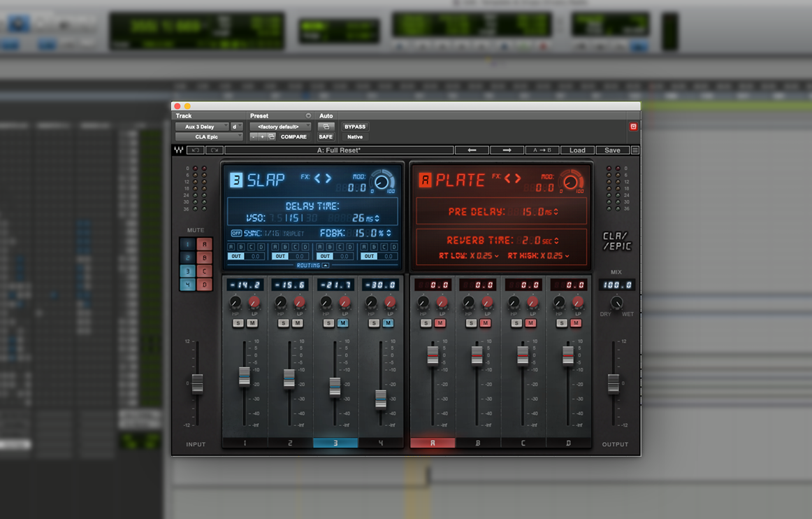Click the Save button

coord(612,150)
